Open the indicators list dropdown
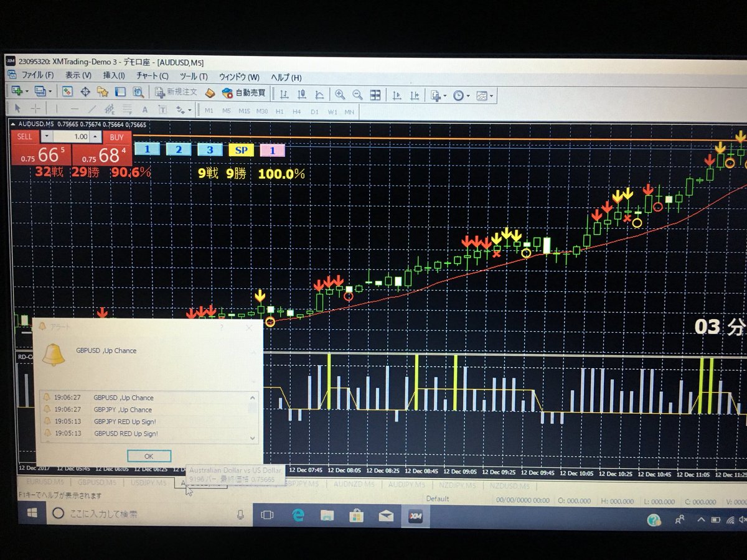 438,95
